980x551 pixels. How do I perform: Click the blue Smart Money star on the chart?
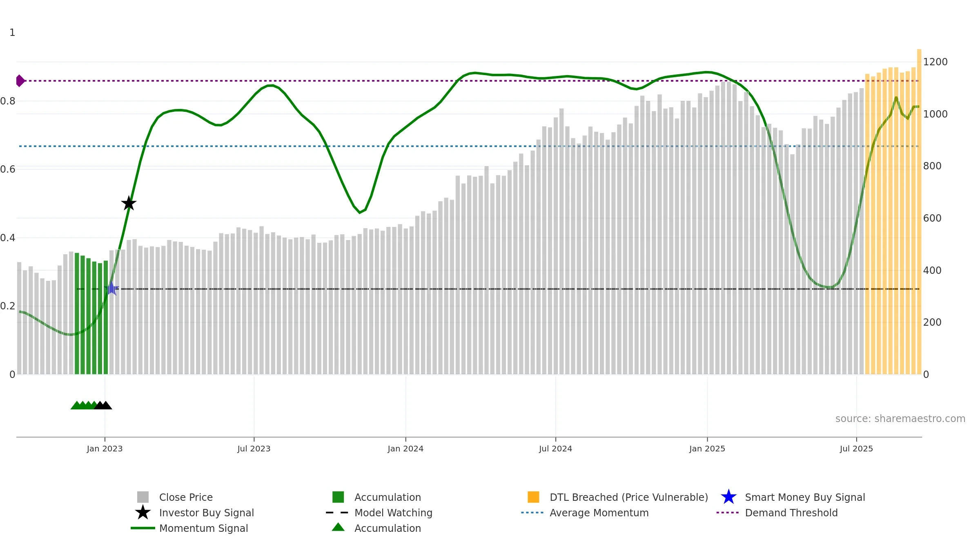111,289
